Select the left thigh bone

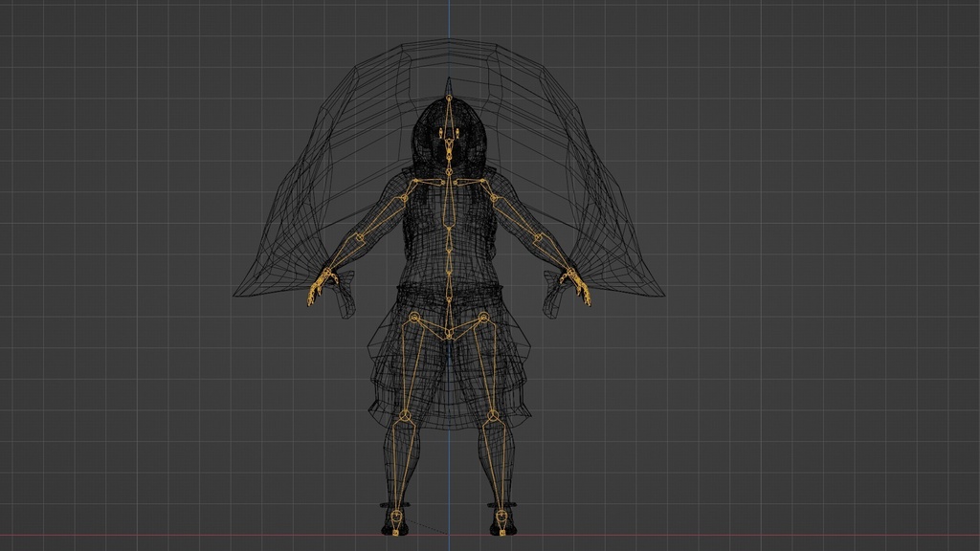click(411, 369)
